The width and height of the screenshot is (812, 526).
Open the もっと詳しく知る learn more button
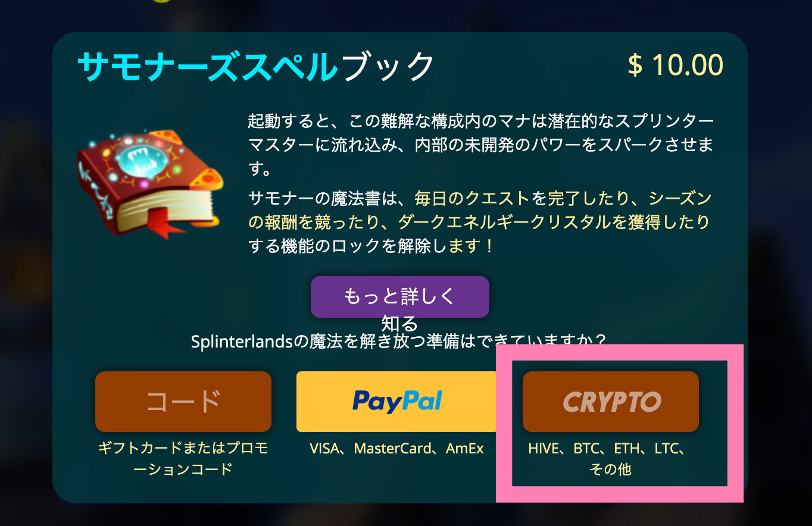point(400,297)
